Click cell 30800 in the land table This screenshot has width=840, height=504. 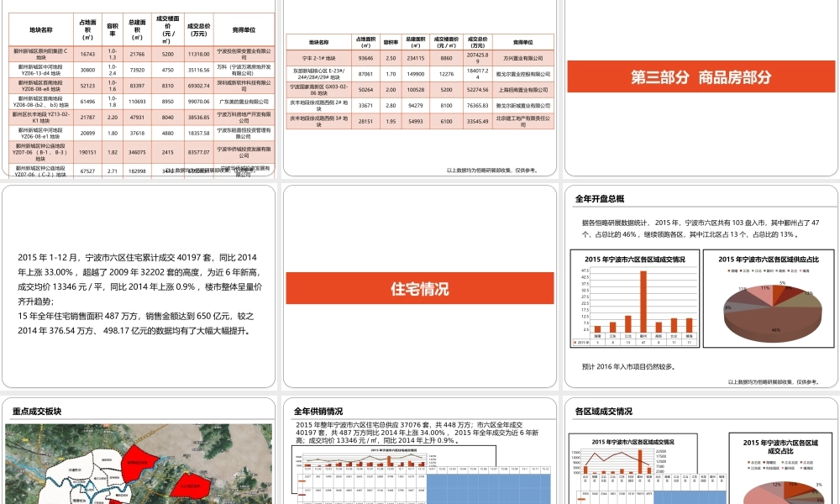(87, 71)
